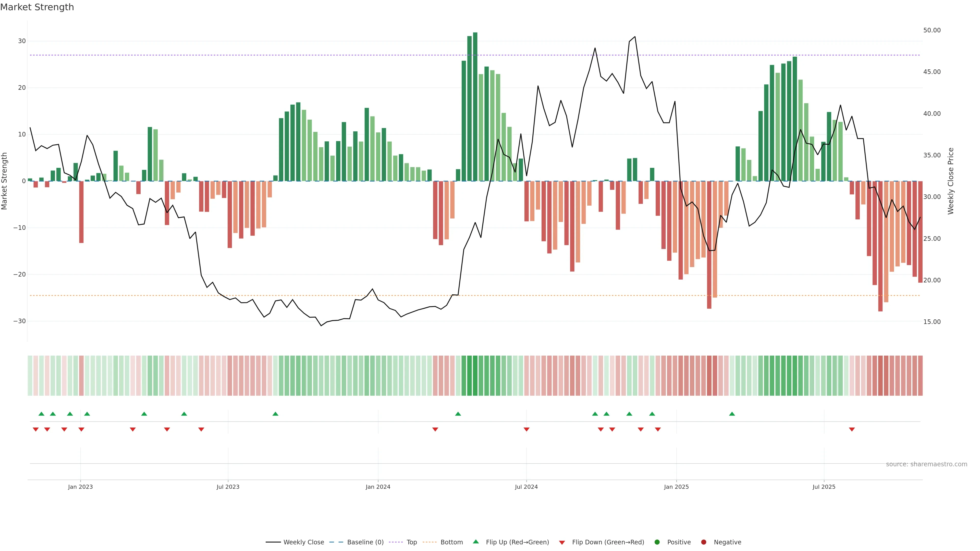The image size is (980, 551).
Task: Click the dark red Negative circle in legend
Action: [703, 542]
